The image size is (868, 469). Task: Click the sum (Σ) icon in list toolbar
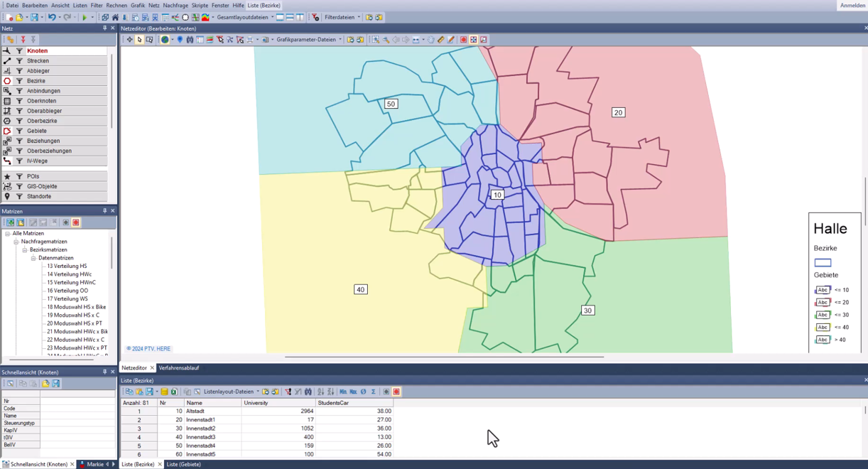(x=374, y=392)
